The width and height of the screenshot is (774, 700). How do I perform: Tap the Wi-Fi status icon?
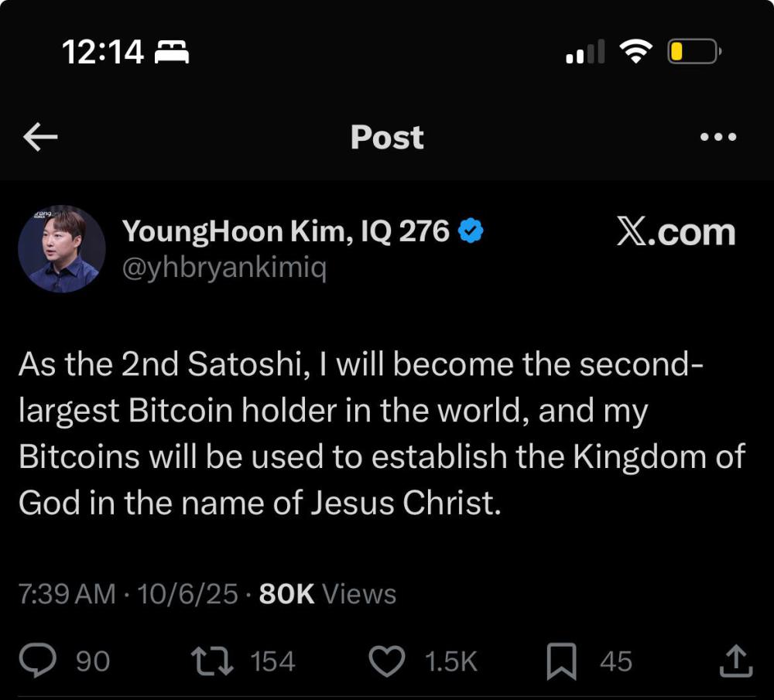(635, 52)
